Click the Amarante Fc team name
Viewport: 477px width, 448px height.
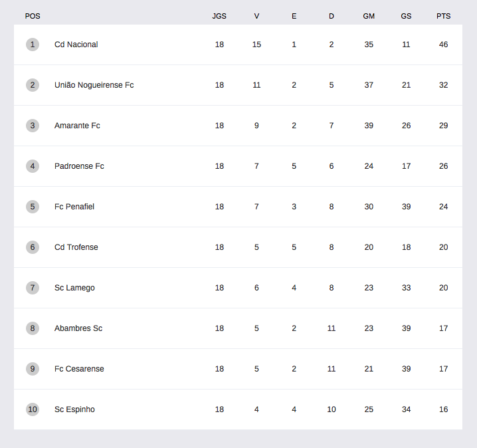point(77,126)
